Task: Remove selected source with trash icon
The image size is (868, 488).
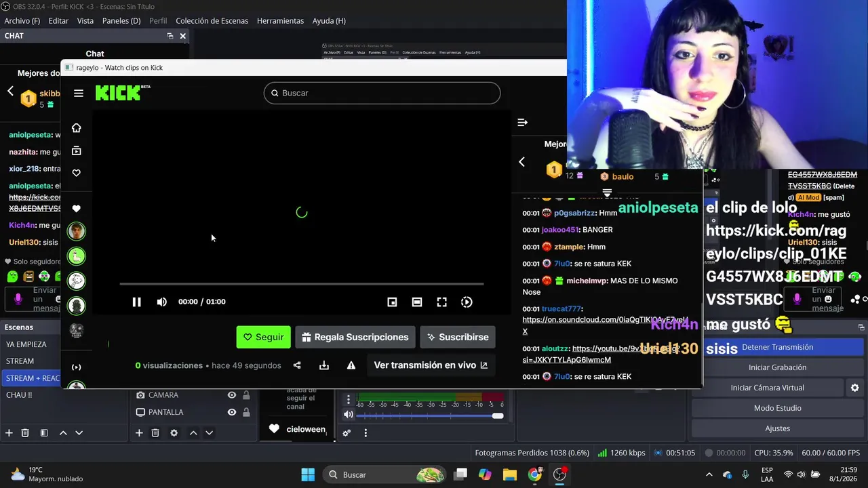Action: click(155, 432)
